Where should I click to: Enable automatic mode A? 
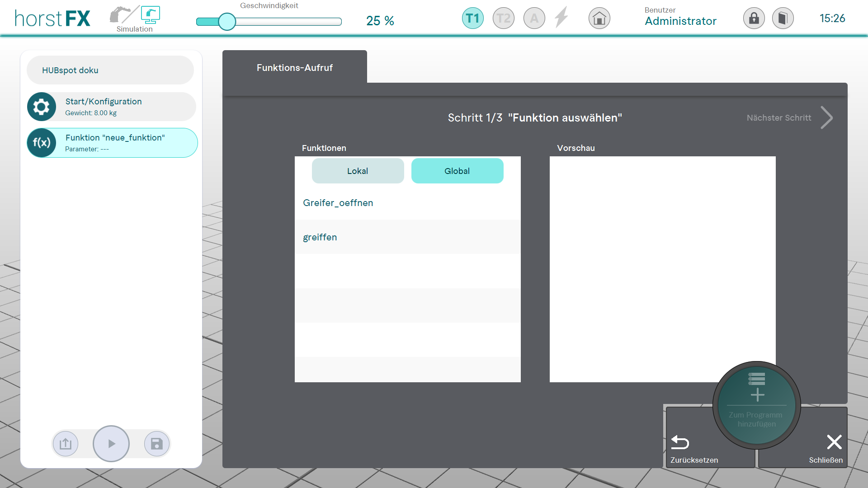[x=534, y=19]
